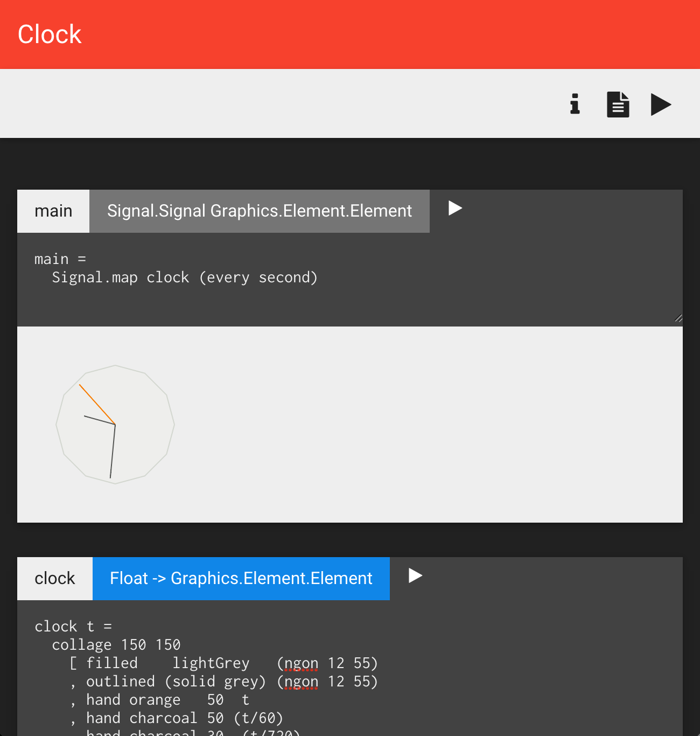Run the clock cell with its play triangle

[415, 575]
